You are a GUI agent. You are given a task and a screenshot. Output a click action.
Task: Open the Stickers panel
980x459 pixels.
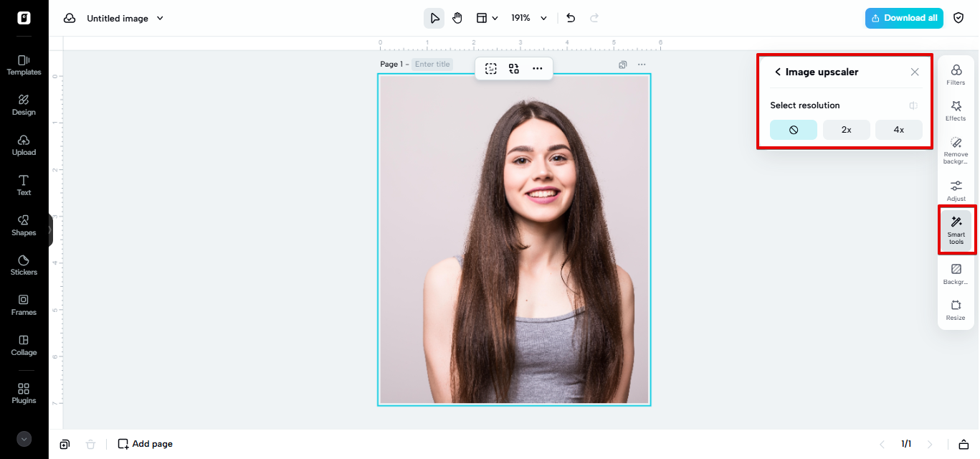click(x=24, y=264)
